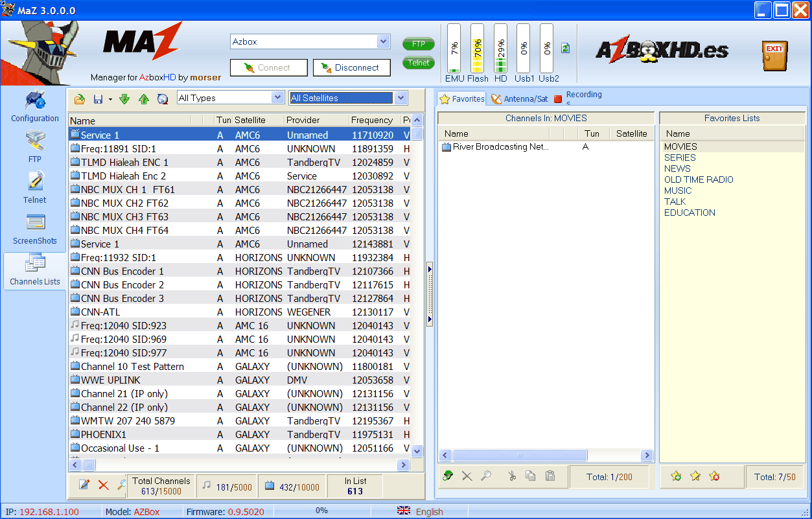Screen dimensions: 812x519
Task: Click the UK flag language icon
Action: (x=404, y=511)
